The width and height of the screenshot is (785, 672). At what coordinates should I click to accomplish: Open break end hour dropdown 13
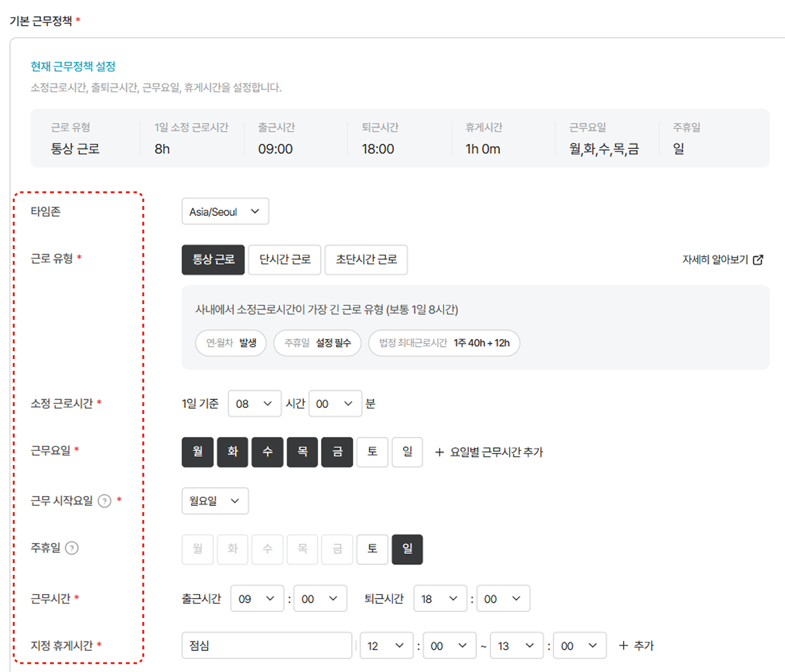point(517,646)
